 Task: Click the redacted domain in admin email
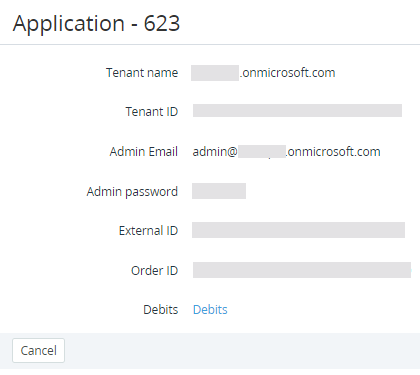coord(262,152)
